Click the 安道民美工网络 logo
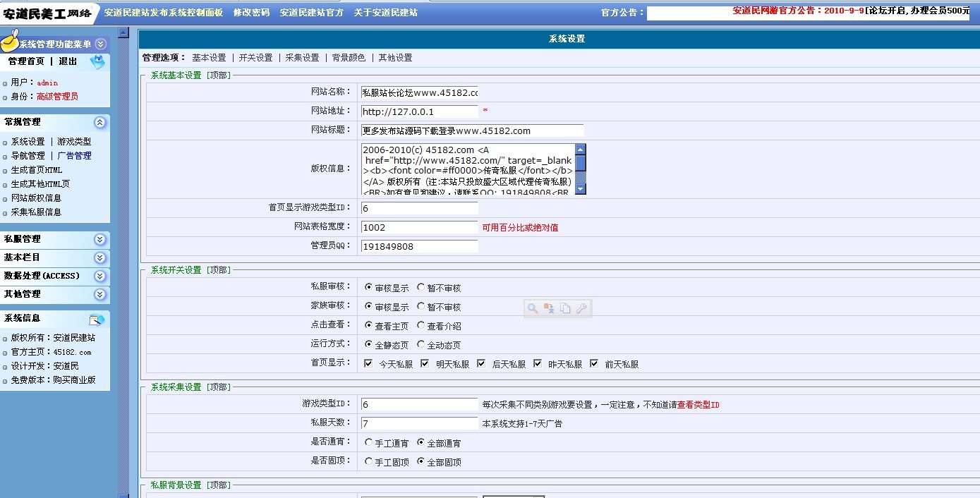Image resolution: width=980 pixels, height=498 pixels. click(x=46, y=11)
